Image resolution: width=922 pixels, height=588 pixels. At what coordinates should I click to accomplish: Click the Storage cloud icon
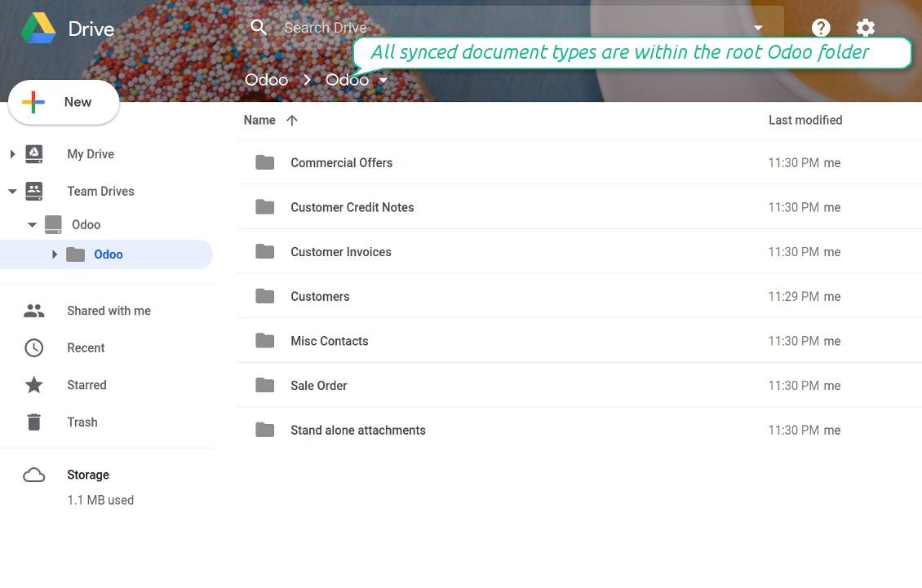coord(34,475)
